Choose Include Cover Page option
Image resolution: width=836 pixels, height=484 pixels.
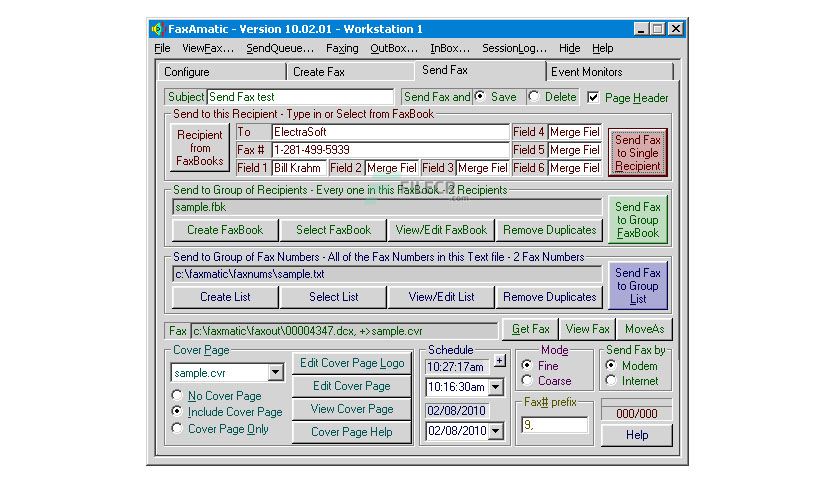point(177,412)
